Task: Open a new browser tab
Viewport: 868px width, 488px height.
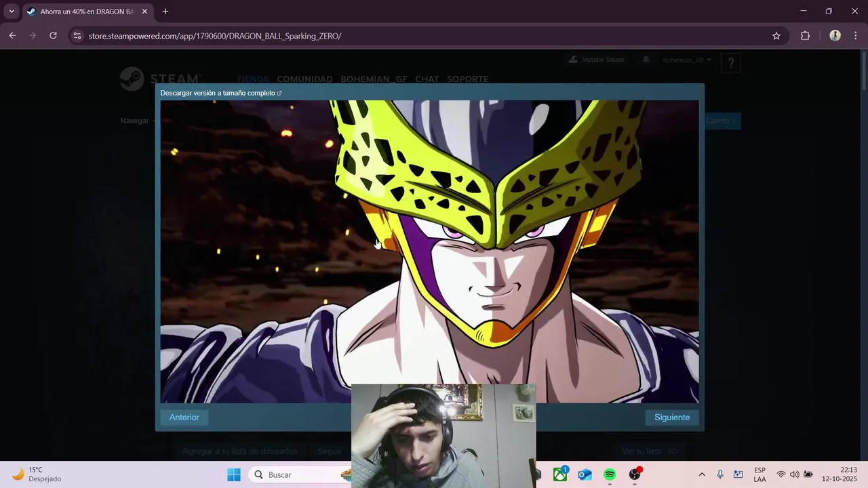Action: point(165,12)
